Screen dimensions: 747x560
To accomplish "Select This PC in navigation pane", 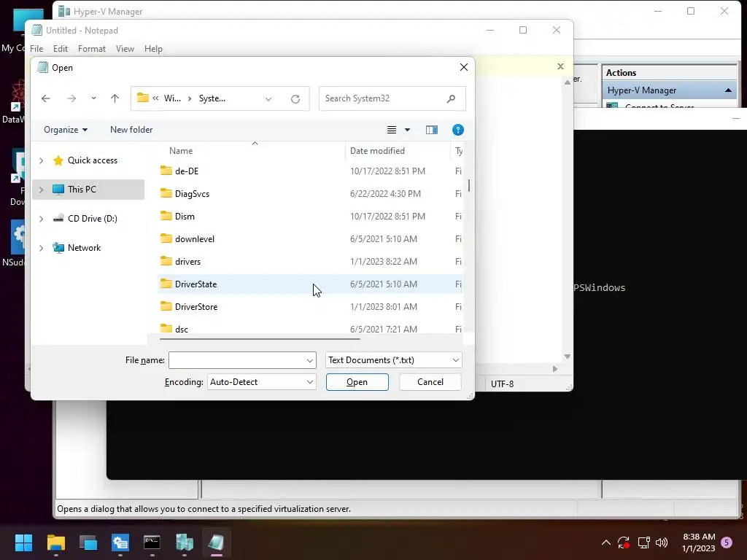I will click(x=82, y=190).
